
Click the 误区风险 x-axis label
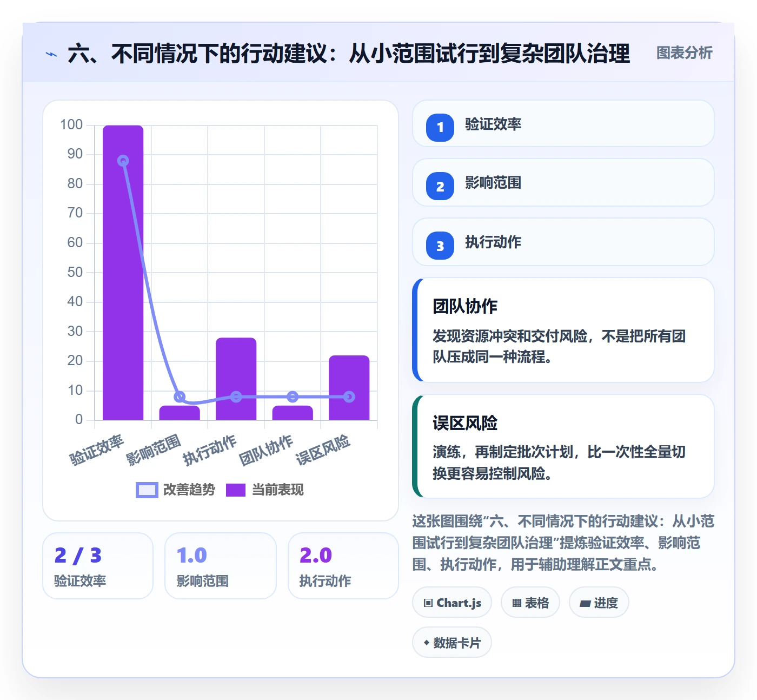323,450
